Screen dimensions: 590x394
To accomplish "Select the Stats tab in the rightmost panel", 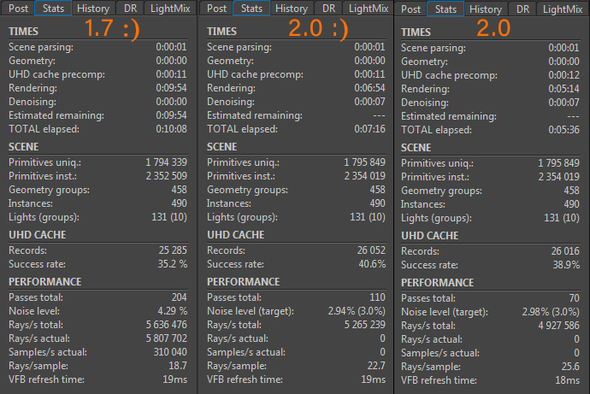I will [x=446, y=9].
